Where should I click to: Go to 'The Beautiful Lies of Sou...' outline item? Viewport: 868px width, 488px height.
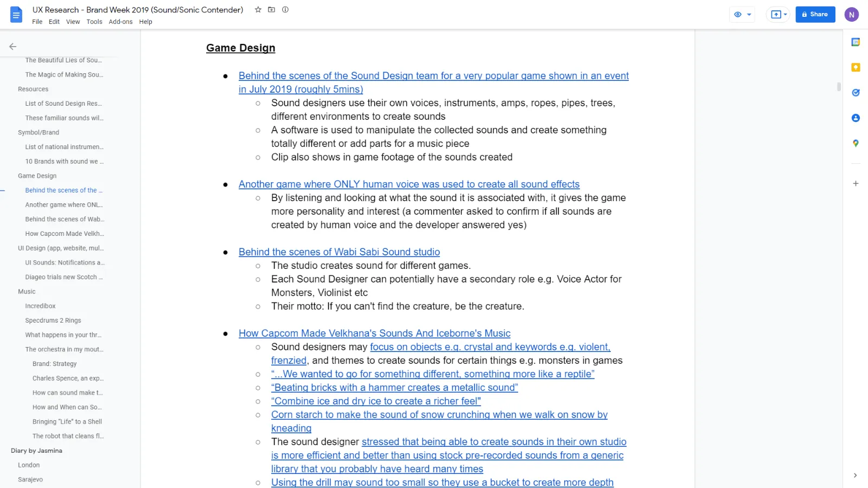click(64, 60)
